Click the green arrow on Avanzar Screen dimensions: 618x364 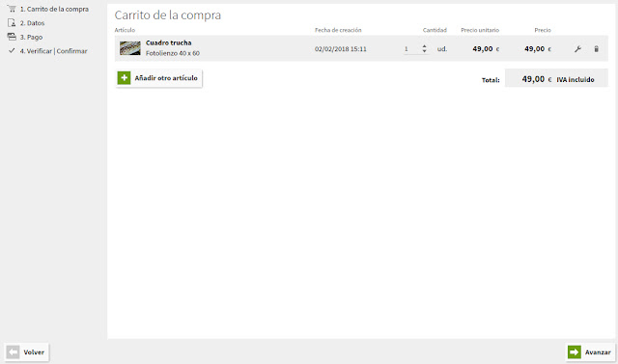tap(575, 351)
